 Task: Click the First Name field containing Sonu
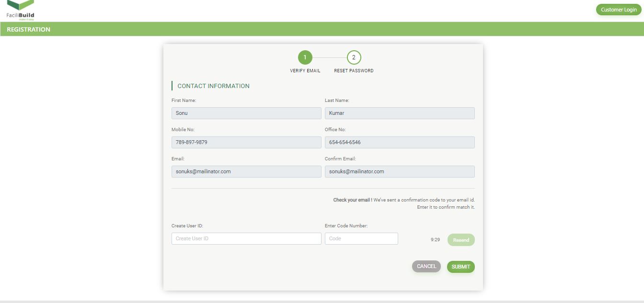click(246, 113)
